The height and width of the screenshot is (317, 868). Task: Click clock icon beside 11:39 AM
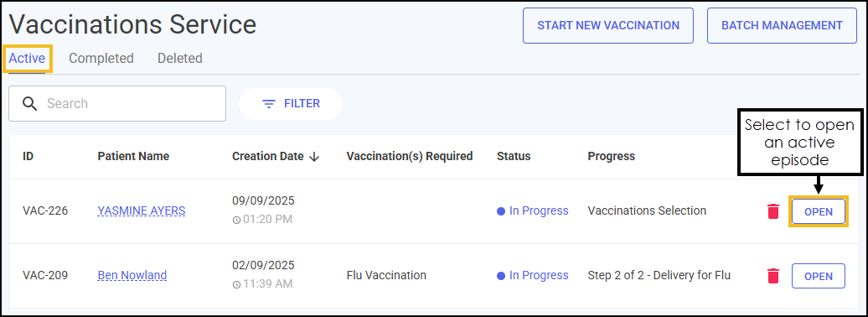[236, 284]
